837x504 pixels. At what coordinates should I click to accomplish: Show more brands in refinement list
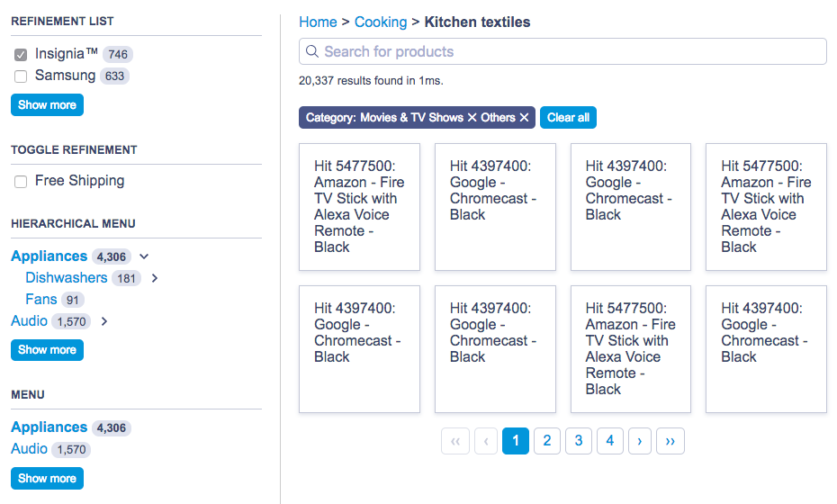click(47, 105)
